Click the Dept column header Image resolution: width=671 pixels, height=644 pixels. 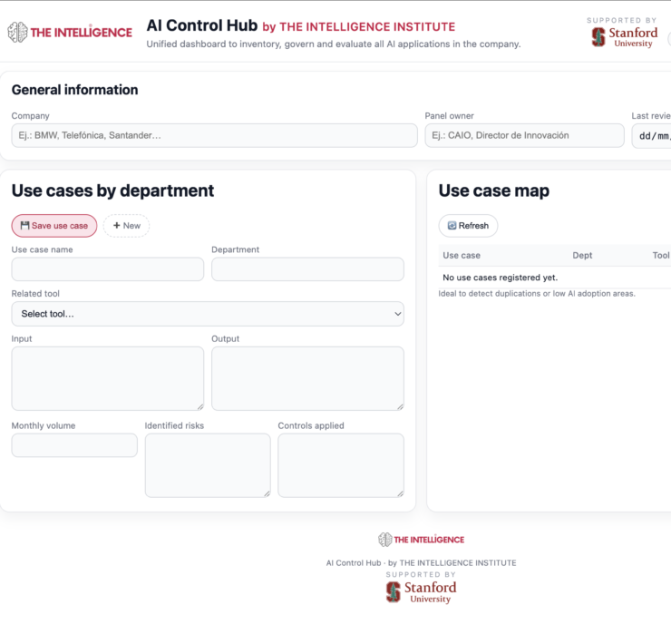[582, 256]
